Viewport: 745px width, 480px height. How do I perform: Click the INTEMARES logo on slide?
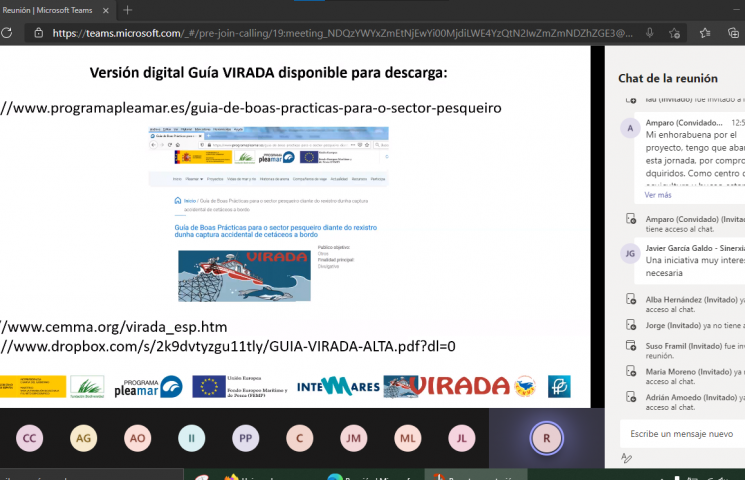338,387
